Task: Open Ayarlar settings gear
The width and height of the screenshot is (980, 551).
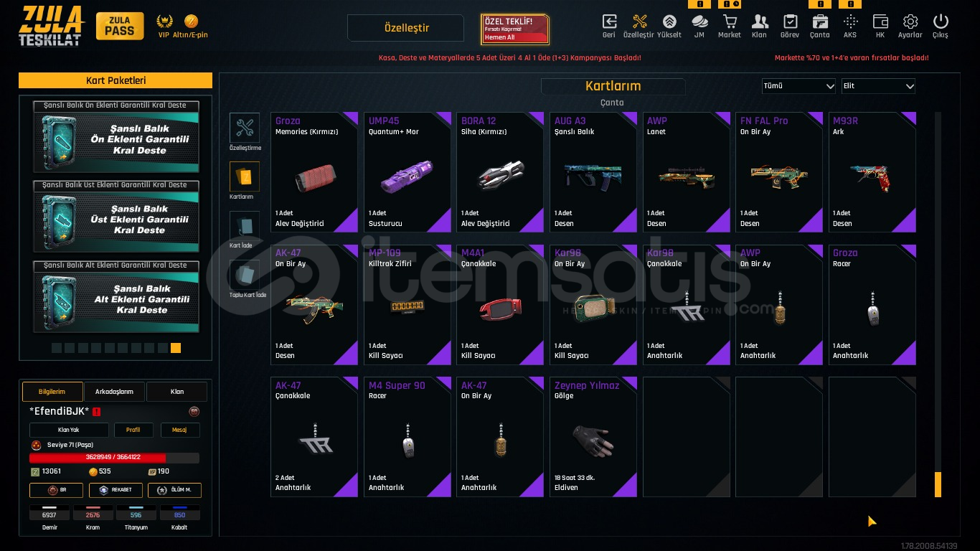Action: [910, 22]
